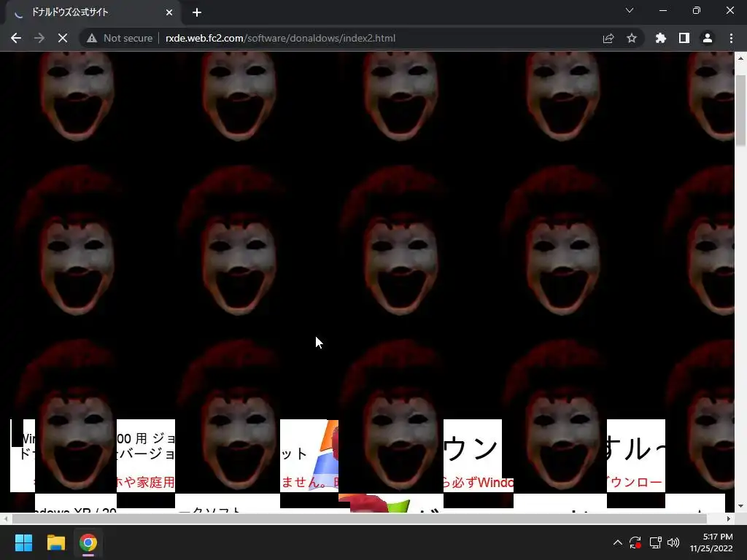
Task: Minimize the Chrome window
Action: [663, 10]
